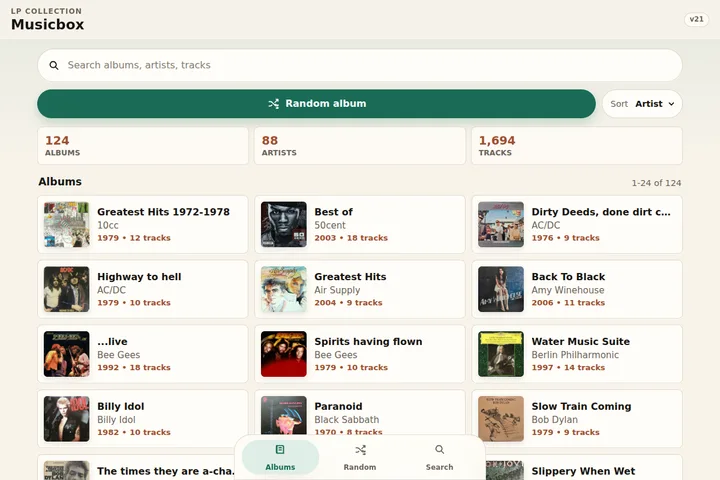This screenshot has width=720, height=480.
Task: Click the chevron in the Sort dropdown
Action: (x=671, y=104)
